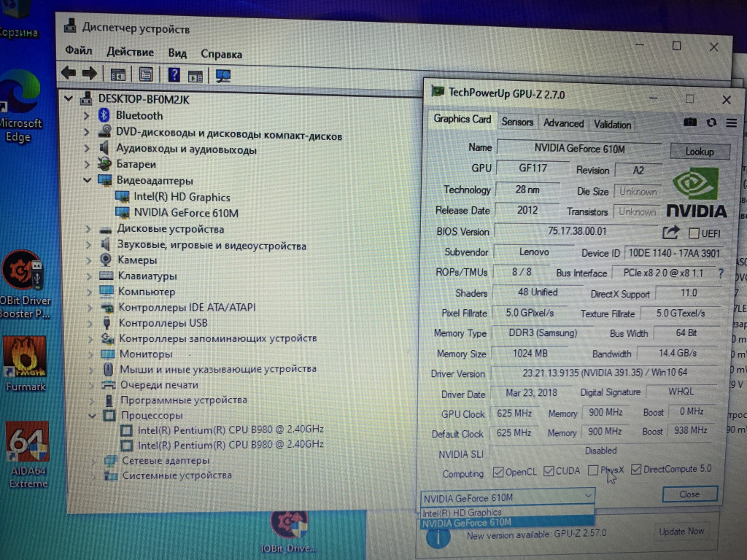Click the Bus Interface question mark
This screenshot has height=560, width=747.
(721, 273)
